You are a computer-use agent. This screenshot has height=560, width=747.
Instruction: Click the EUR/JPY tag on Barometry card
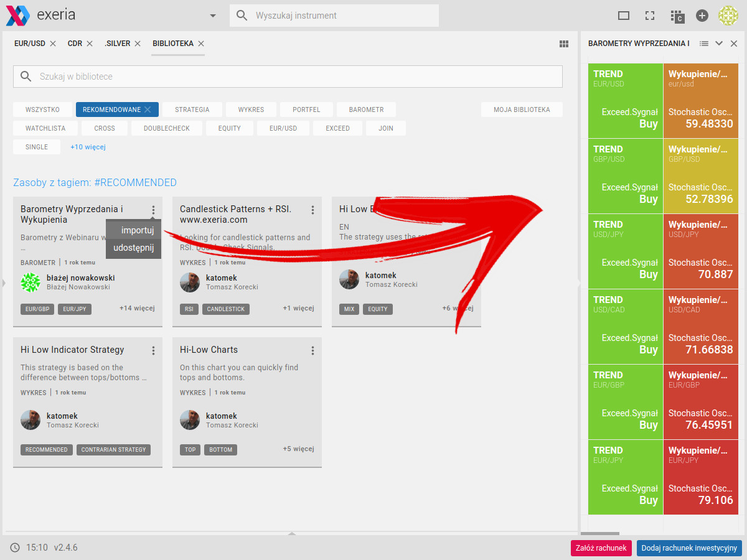click(75, 309)
